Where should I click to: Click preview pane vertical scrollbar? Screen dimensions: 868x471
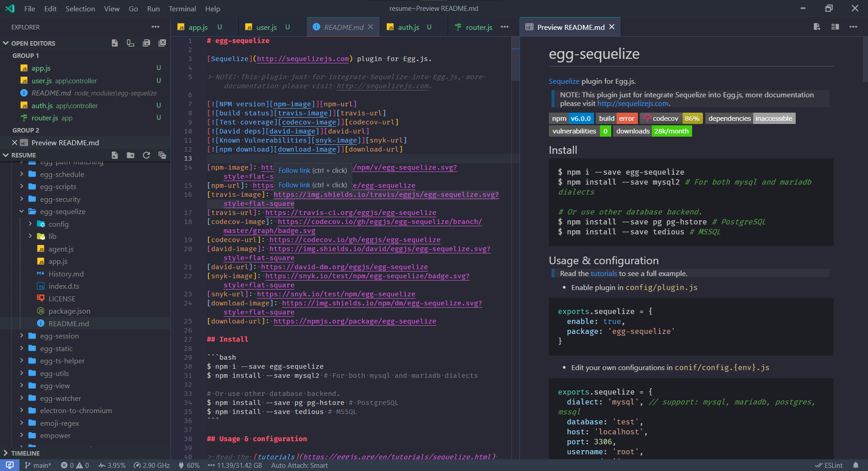pyautogui.click(x=865, y=59)
